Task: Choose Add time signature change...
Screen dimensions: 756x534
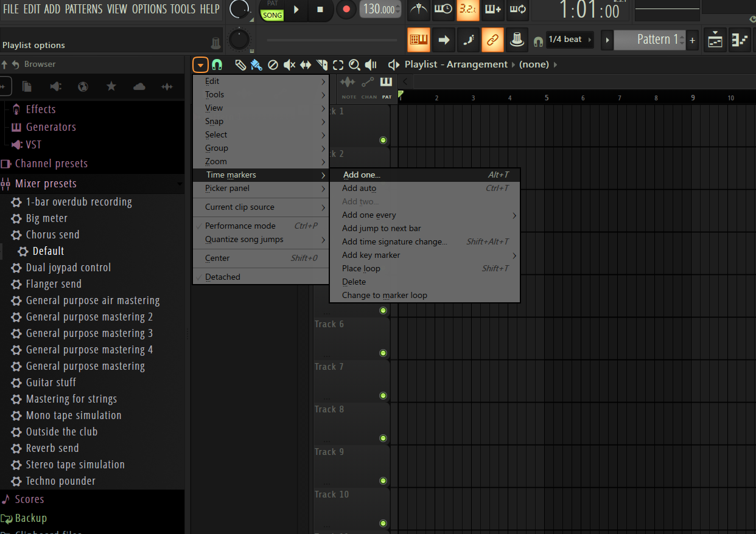Action: [425, 242]
